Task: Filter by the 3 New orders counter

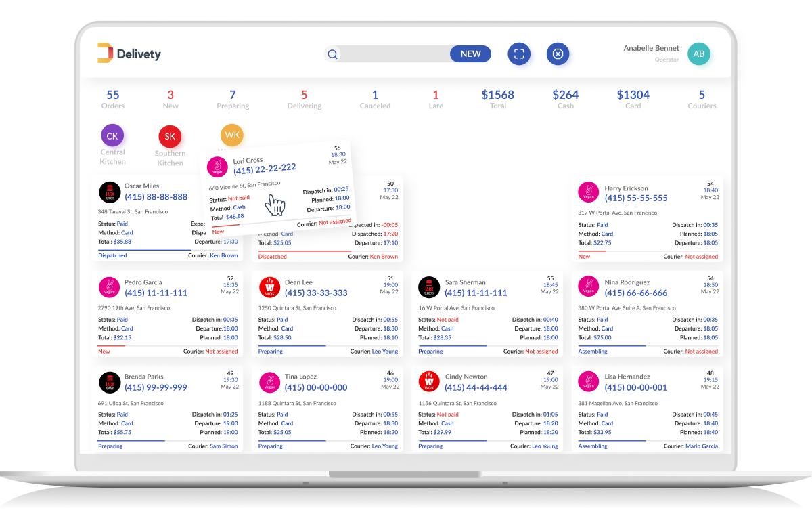Action: click(171, 100)
